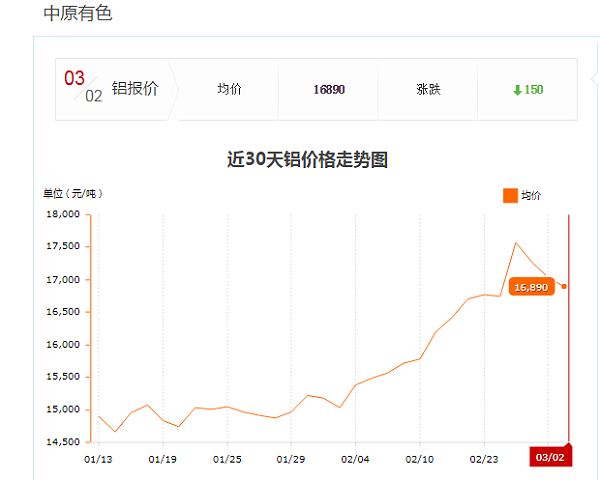The height and width of the screenshot is (480, 600).
Task: Click the 02/23 x-axis date label
Action: [484, 459]
